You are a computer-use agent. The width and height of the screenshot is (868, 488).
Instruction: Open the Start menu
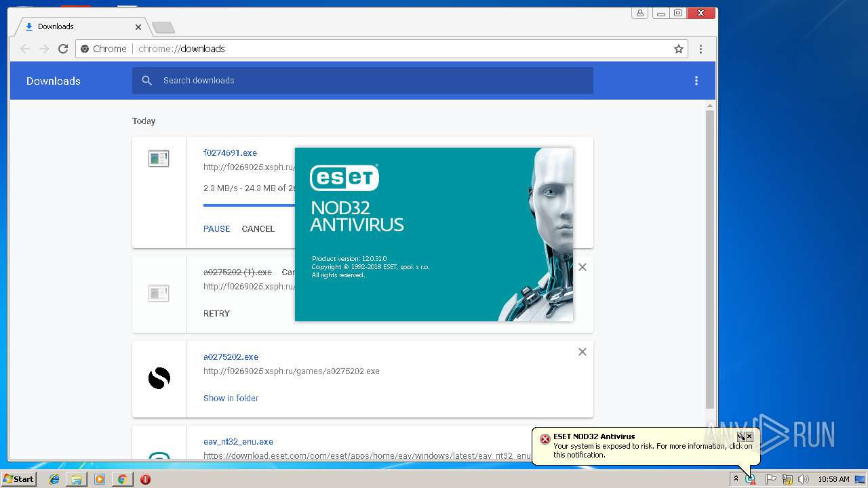pos(18,479)
